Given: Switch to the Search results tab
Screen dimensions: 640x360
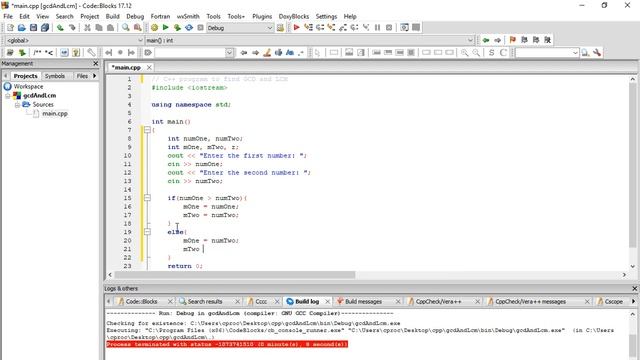Looking at the screenshot, I should pyautogui.click(x=205, y=302).
